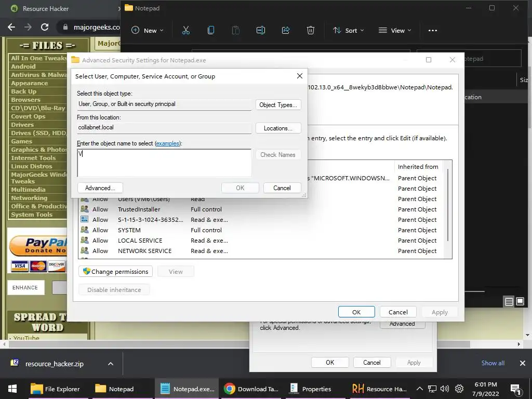Show hidden tray icons chevron

click(x=420, y=389)
